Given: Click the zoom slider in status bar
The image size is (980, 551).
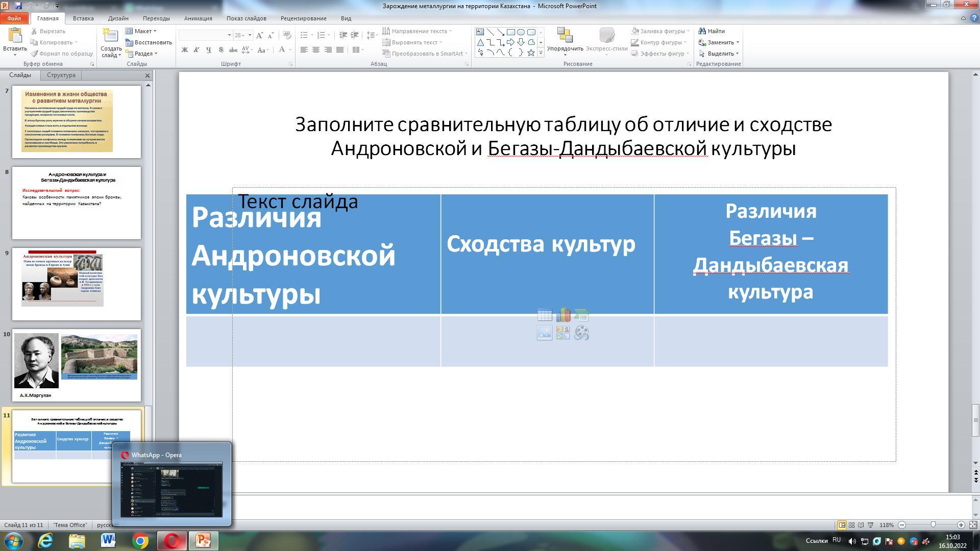Looking at the screenshot, I should coord(933,525).
